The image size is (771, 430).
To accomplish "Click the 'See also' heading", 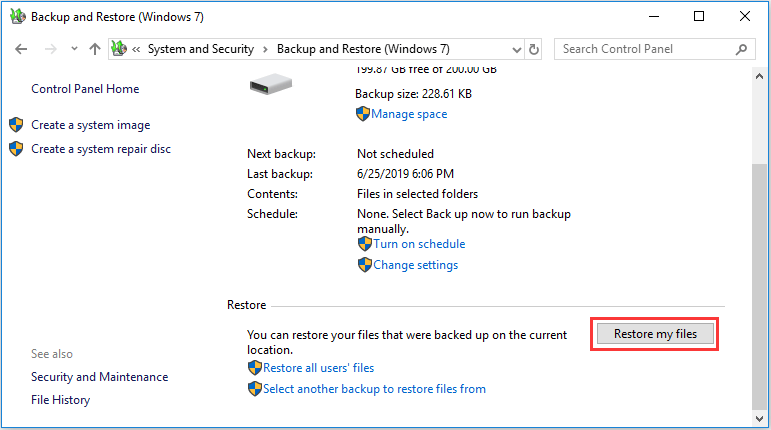I will 52,354.
